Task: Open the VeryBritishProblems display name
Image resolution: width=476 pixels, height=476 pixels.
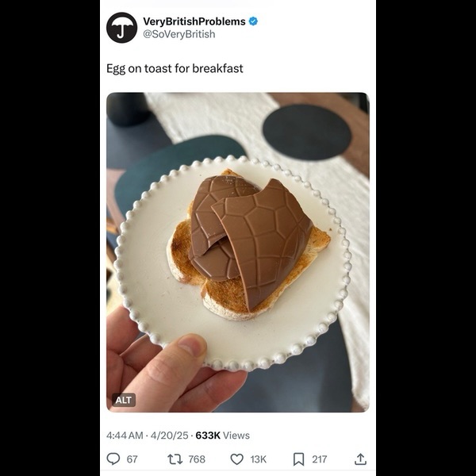Action: (x=194, y=21)
